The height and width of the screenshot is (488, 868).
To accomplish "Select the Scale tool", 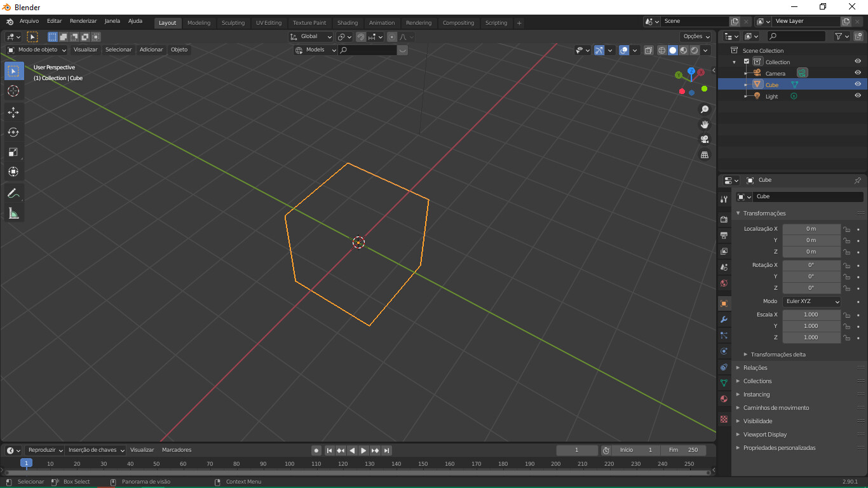I will click(13, 152).
